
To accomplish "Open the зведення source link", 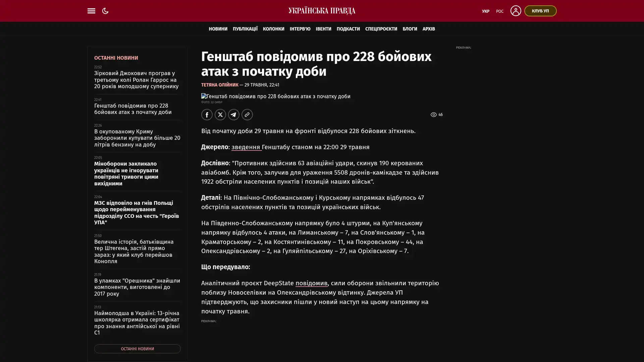I will 246,147.
